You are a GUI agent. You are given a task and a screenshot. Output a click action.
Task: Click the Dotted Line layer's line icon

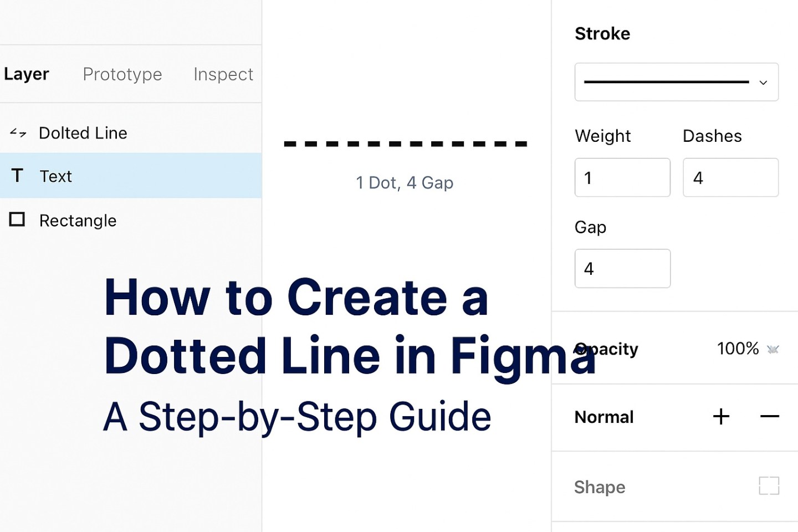(17, 133)
